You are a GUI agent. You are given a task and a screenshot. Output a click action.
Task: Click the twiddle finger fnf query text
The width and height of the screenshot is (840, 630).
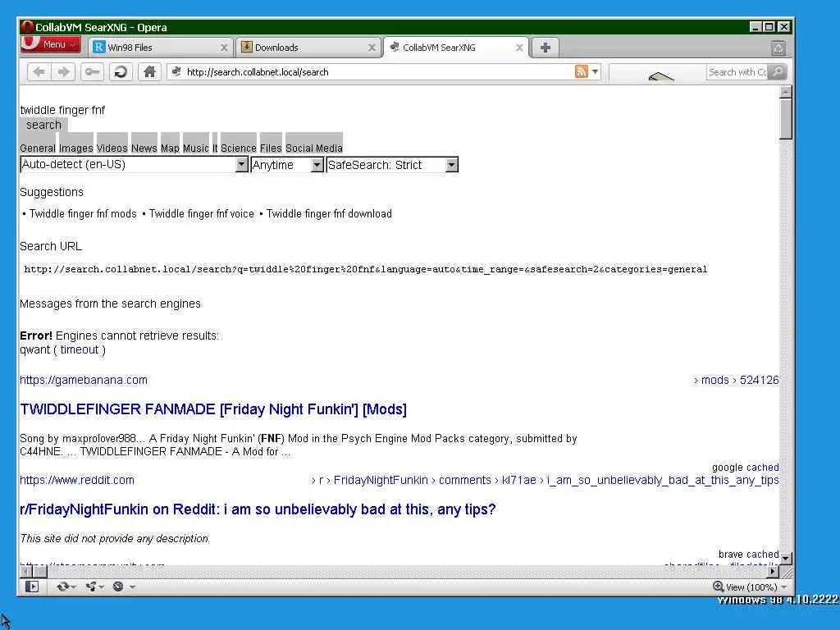pos(62,110)
